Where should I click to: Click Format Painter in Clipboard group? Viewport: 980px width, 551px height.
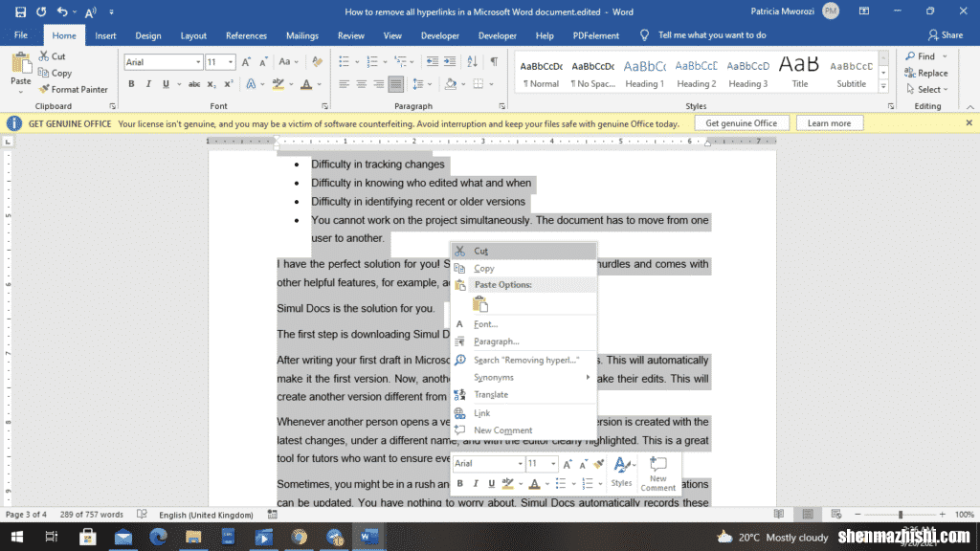click(x=73, y=89)
